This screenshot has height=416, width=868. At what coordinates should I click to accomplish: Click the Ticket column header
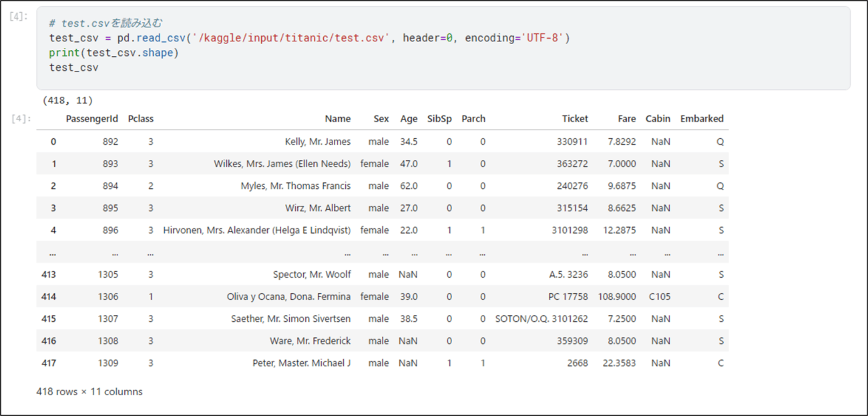pos(575,119)
